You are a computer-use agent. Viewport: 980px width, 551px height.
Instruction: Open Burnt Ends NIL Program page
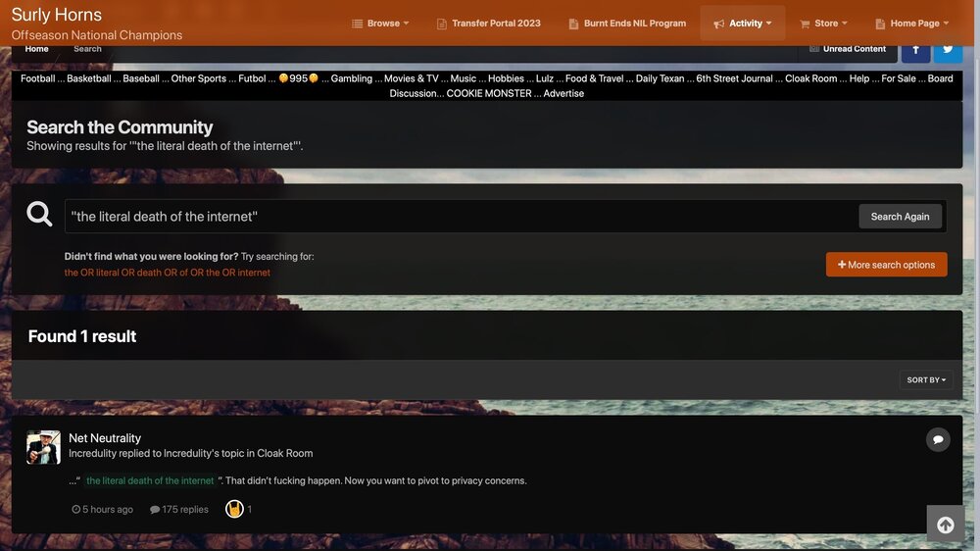coord(627,24)
